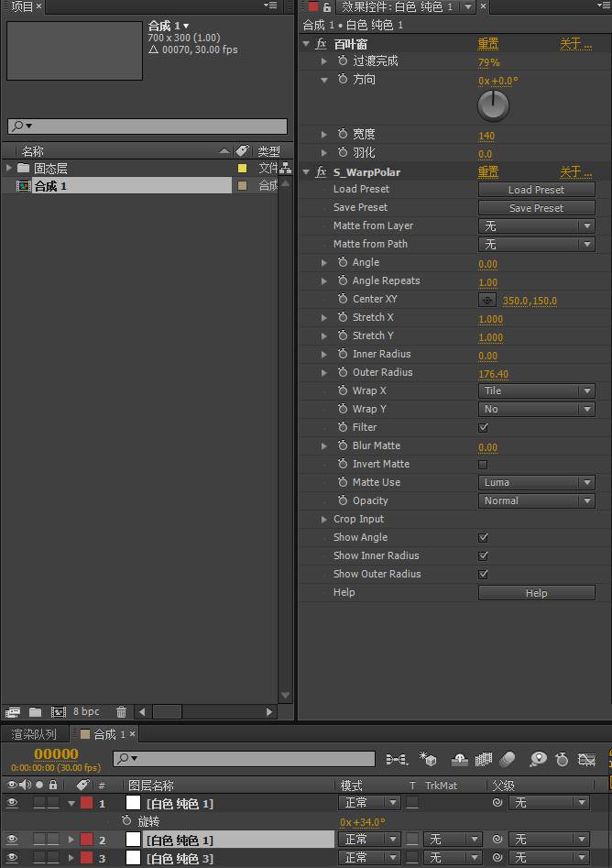Uncheck Show Outer Radius option
The image size is (612, 868).
click(483, 574)
